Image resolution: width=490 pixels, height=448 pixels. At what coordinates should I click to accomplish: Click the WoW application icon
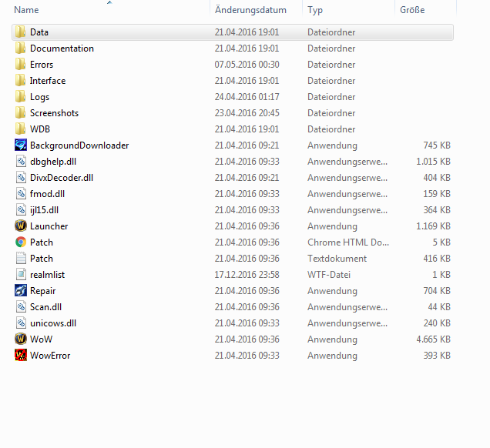click(21, 339)
